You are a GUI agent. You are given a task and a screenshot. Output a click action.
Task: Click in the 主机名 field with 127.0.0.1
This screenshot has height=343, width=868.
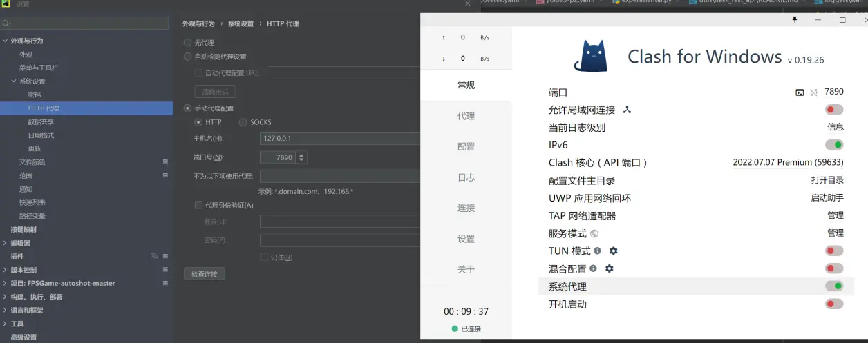pyautogui.click(x=340, y=138)
